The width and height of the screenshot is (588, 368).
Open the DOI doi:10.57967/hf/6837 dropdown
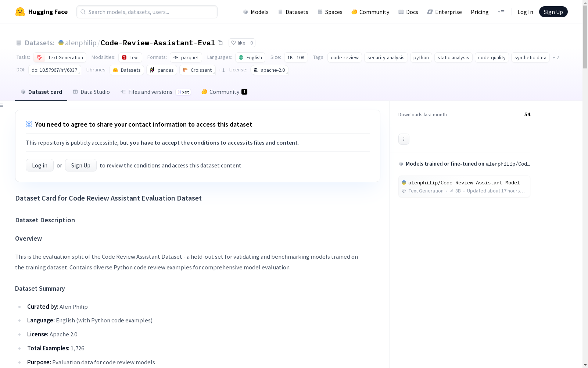pyautogui.click(x=54, y=70)
